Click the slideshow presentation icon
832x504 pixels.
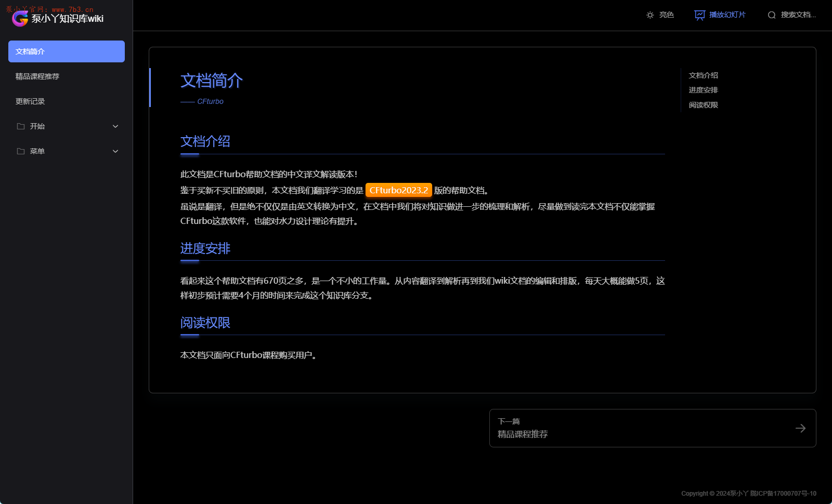pyautogui.click(x=700, y=15)
